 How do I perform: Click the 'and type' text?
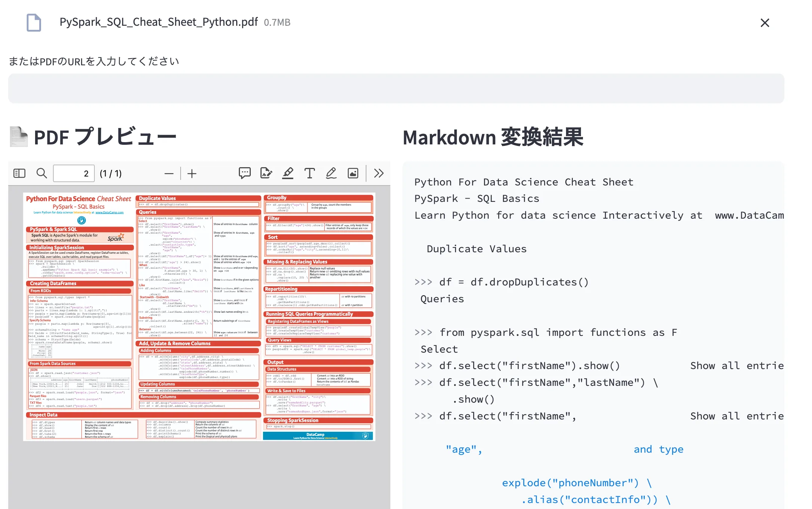pos(659,449)
